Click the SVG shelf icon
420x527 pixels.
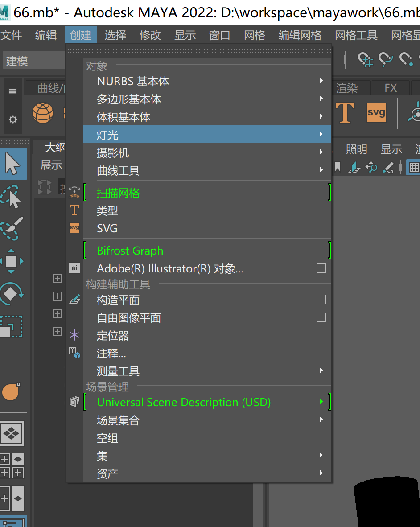376,113
